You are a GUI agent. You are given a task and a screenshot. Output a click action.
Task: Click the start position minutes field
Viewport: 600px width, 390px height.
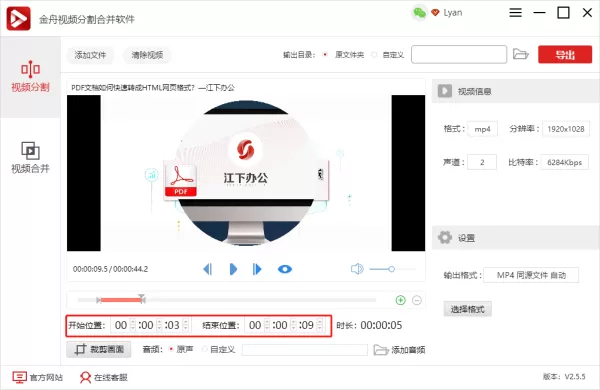click(x=148, y=325)
